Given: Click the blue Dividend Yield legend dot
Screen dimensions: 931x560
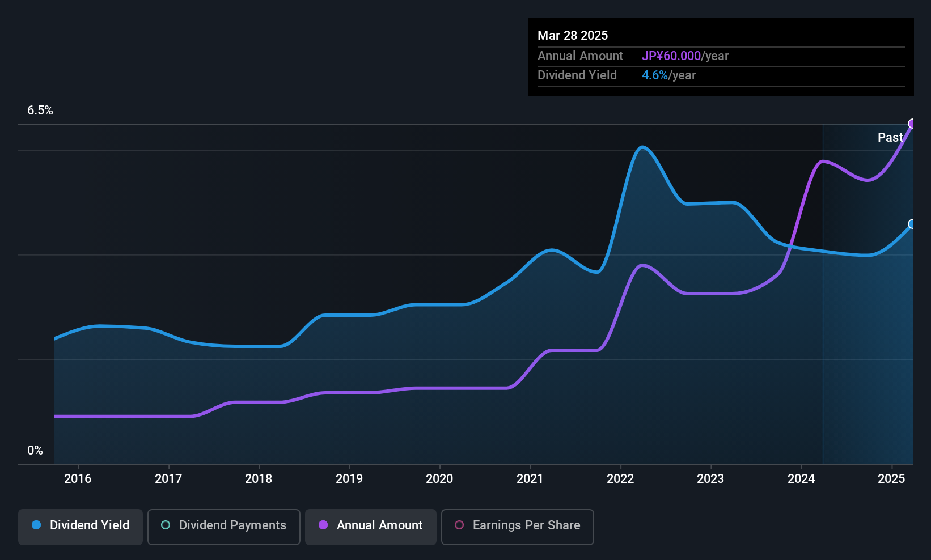Looking at the screenshot, I should point(36,525).
